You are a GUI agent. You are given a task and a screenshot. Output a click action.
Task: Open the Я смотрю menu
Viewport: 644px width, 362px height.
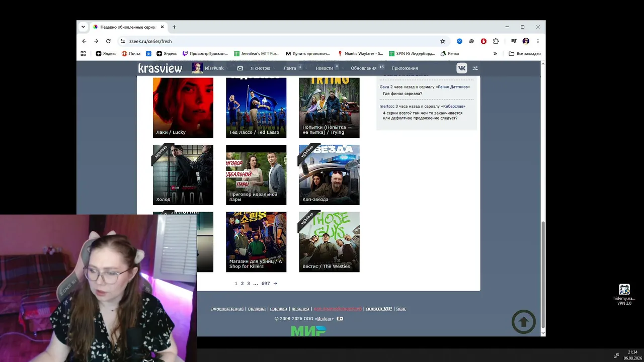(260, 68)
